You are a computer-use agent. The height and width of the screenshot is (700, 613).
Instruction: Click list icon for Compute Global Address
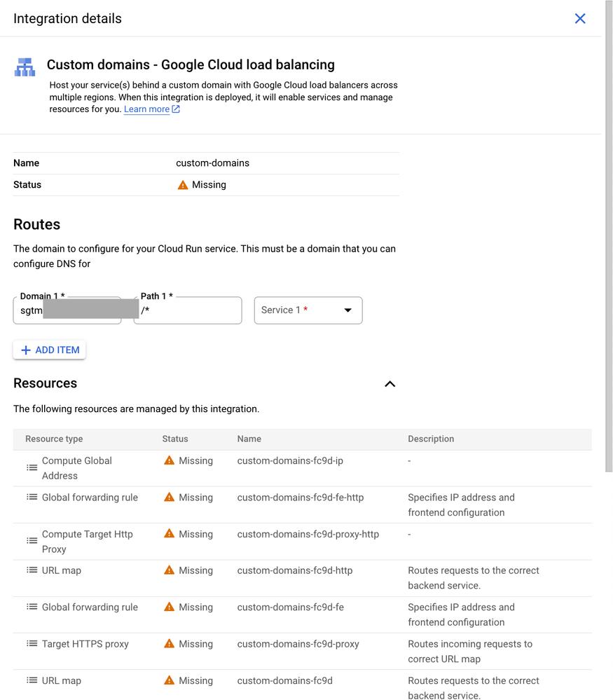[x=32, y=468]
